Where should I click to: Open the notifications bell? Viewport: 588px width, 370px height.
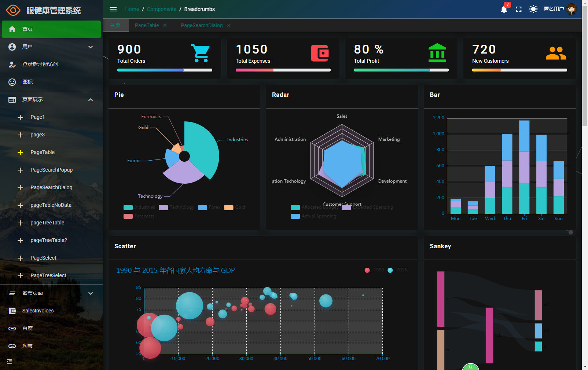point(504,9)
